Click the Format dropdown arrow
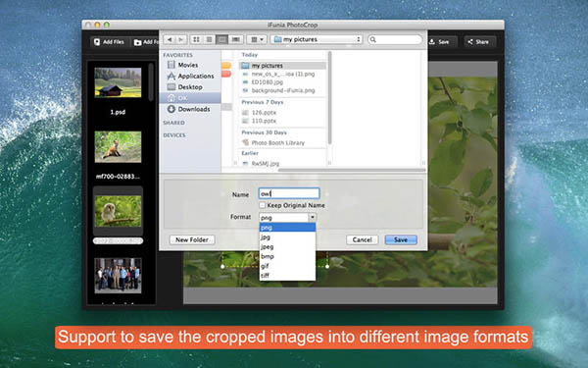This screenshot has width=588, height=368. (312, 218)
